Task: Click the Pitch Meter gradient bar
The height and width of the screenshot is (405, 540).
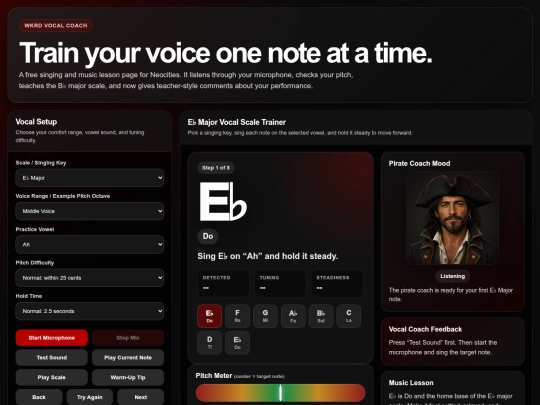Action: coord(280,393)
